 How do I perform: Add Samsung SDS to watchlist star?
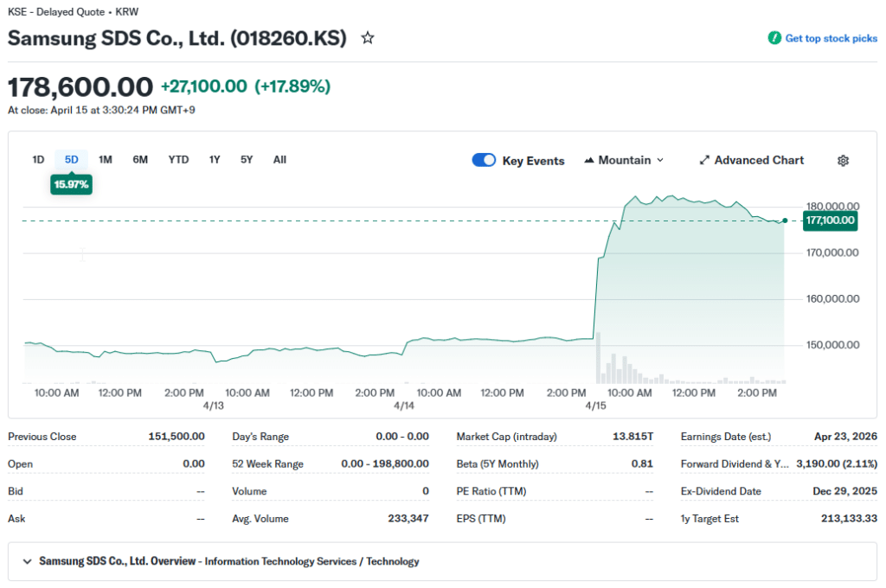tap(368, 38)
